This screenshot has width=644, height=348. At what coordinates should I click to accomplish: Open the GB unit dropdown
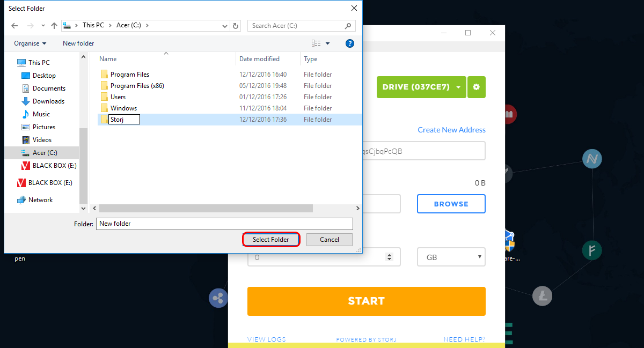[451, 257]
